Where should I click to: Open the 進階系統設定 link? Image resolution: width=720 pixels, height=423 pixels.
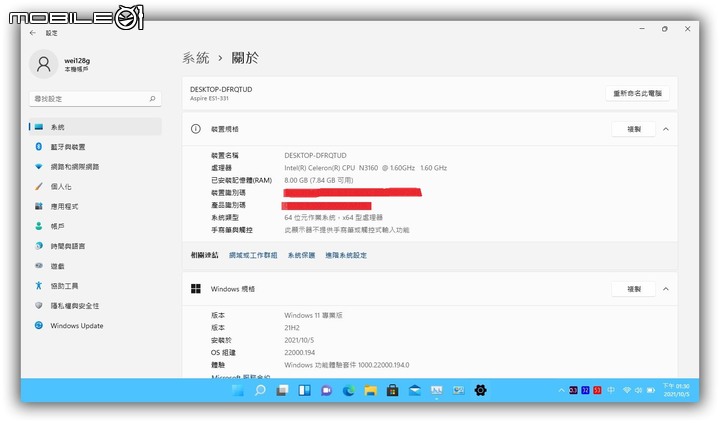(346, 255)
